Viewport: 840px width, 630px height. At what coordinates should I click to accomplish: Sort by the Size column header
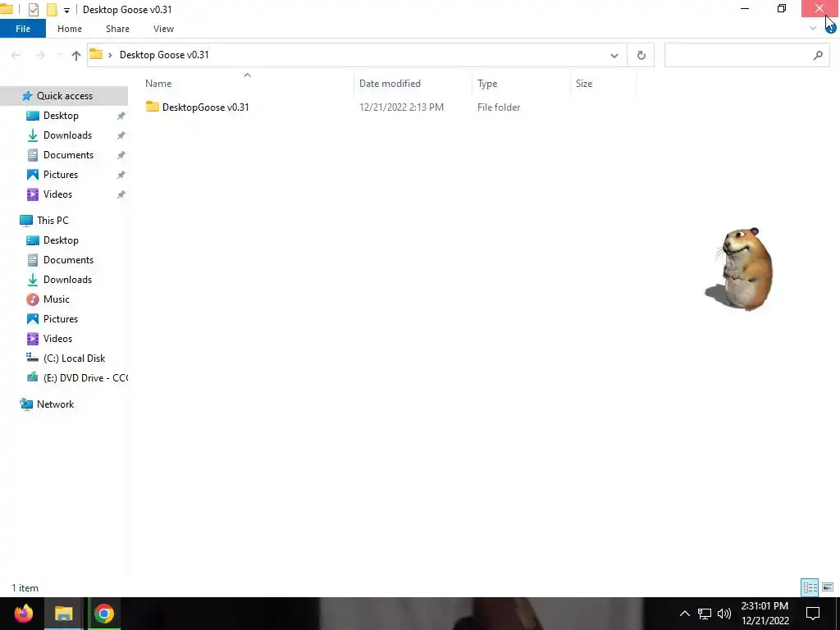584,84
